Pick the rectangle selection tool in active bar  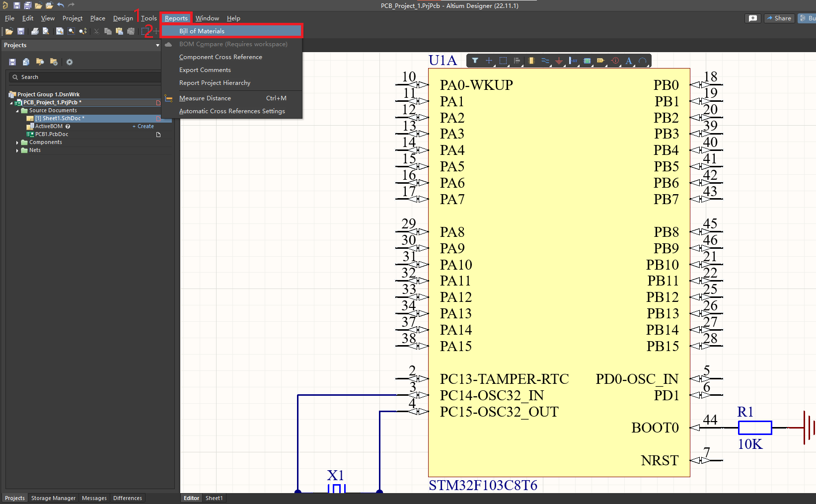click(x=503, y=61)
